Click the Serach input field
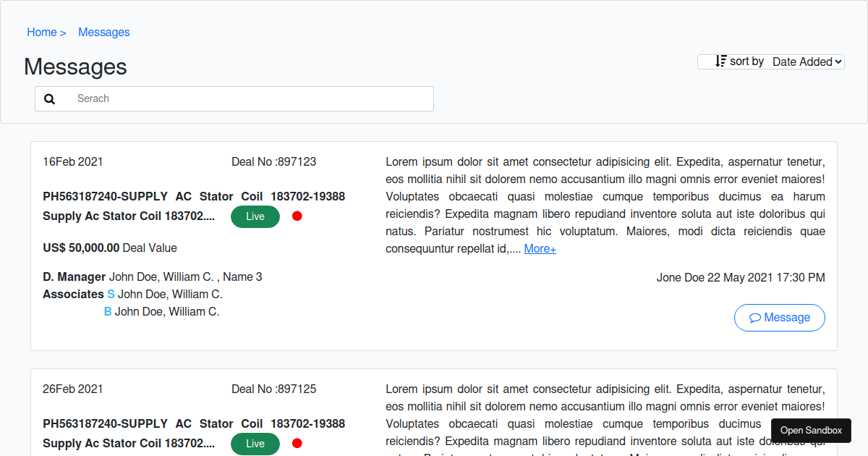 (217, 98)
